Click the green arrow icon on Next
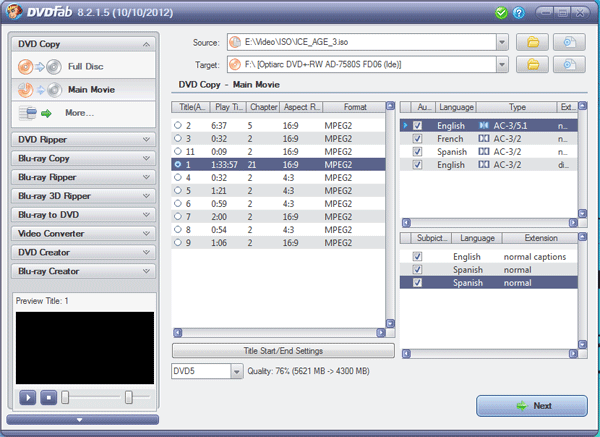600x437 pixels. 522,406
